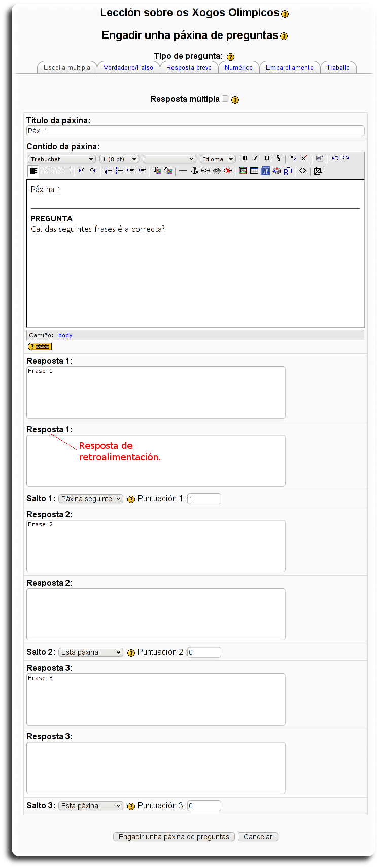The width and height of the screenshot is (379, 868).
Task: Undo the last edit in the editor
Action: 335,158
